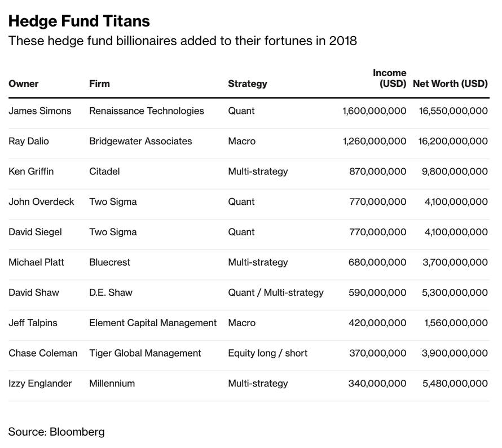The width and height of the screenshot is (502, 448).
Task: Click Renaissance Technologies firm name
Action: 147,111
